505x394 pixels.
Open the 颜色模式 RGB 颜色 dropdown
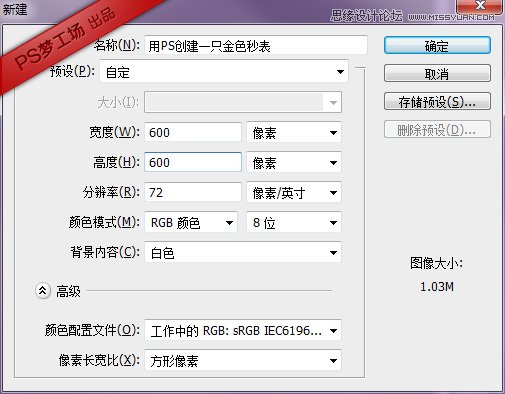pyautogui.click(x=191, y=222)
